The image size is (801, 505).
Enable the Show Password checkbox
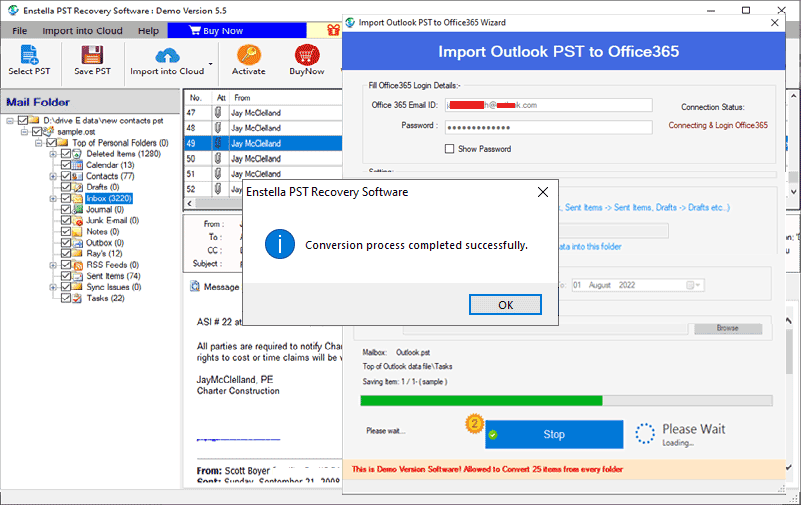coord(450,149)
